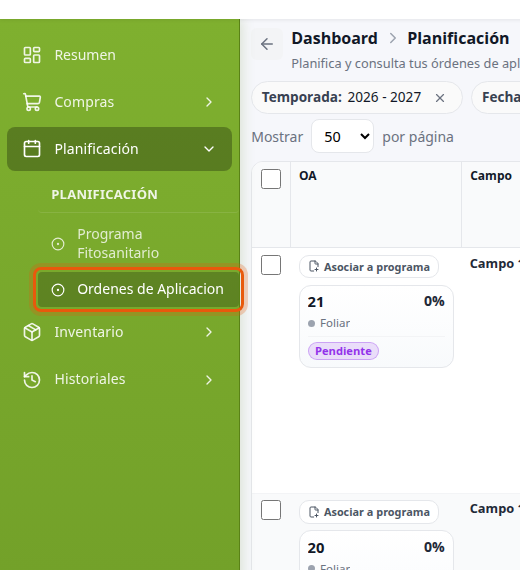The image size is (520, 570).
Task: Open Programa Fitosanitario submenu entry
Action: 138,244
